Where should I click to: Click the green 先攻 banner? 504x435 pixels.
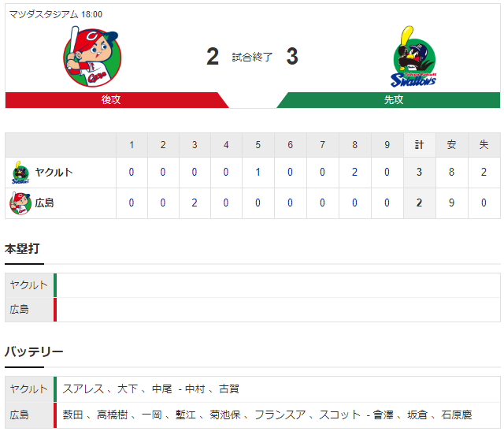pos(388,100)
